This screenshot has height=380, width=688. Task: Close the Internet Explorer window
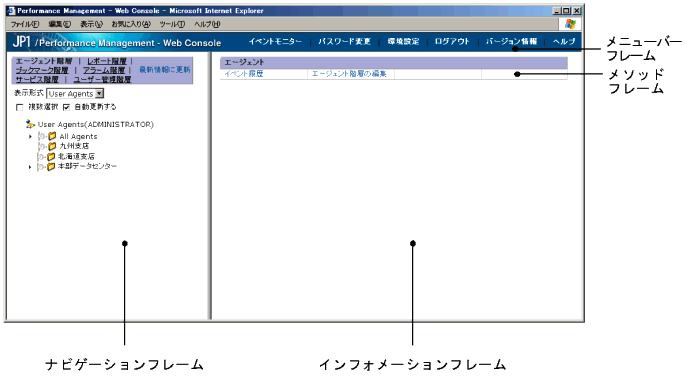(x=577, y=11)
